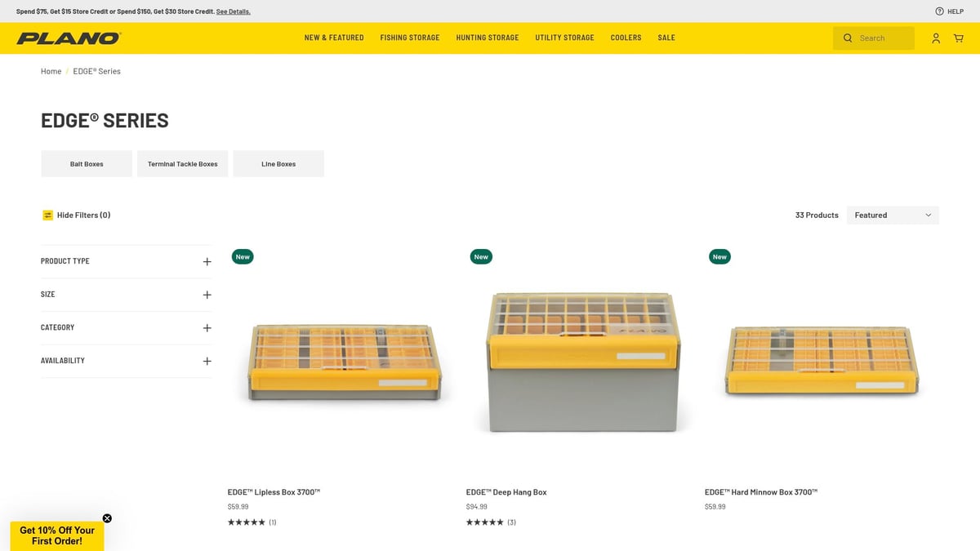Viewport: 980px width, 551px height.
Task: Open the user account icon
Action: [x=936, y=38]
